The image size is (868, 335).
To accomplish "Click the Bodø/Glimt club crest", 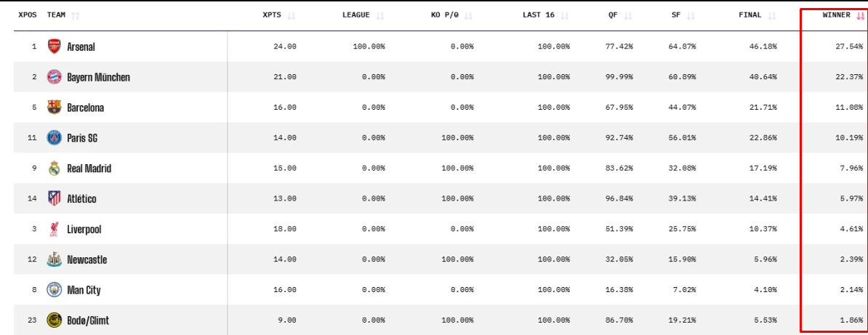I will pyautogui.click(x=54, y=320).
